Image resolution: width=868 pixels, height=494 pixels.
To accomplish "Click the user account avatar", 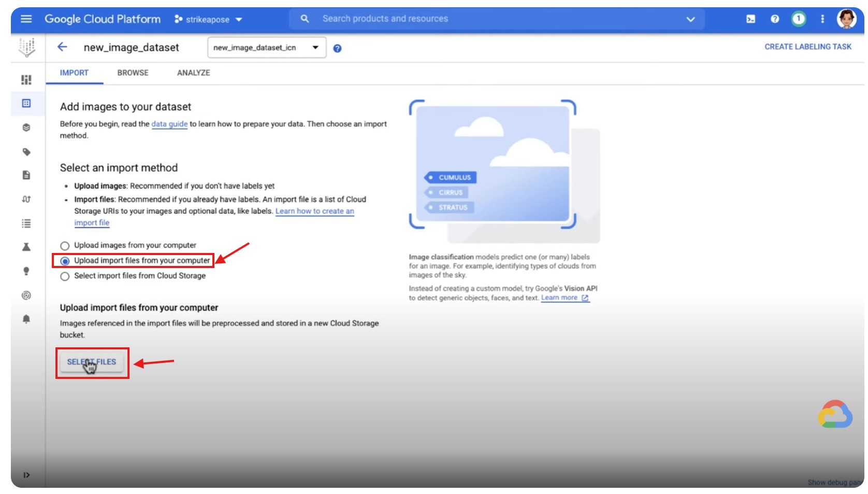I will coord(847,19).
